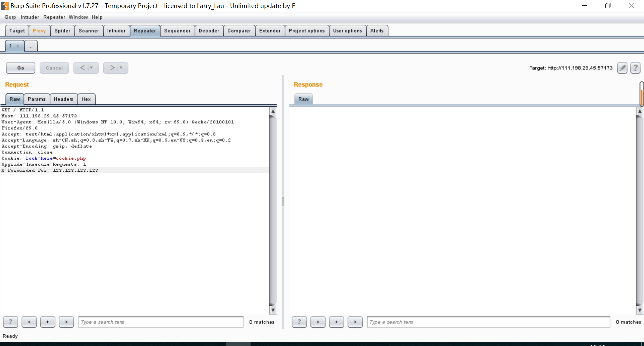Select response Raw view tab
The image size is (644, 346).
pyautogui.click(x=304, y=99)
